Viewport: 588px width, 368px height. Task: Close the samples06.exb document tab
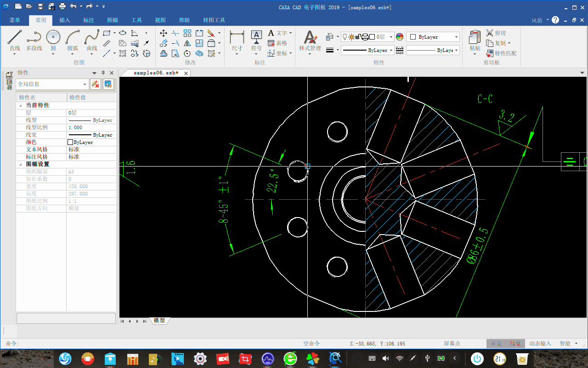(186, 73)
